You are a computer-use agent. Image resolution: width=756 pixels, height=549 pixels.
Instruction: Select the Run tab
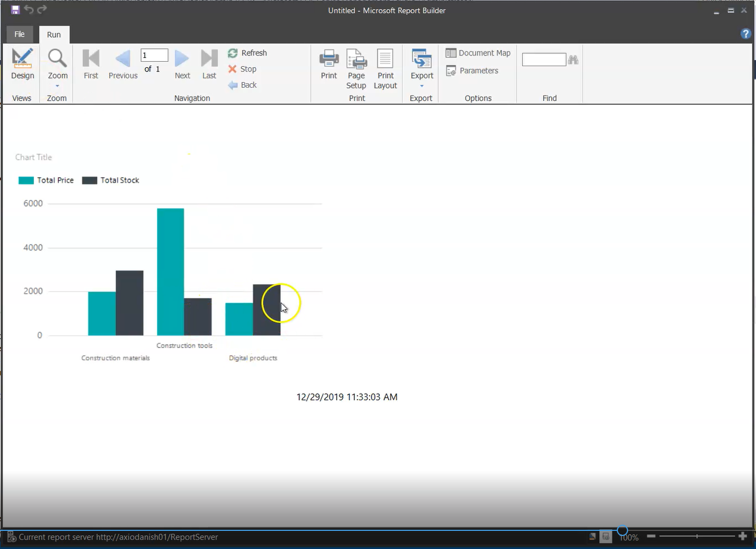(54, 35)
